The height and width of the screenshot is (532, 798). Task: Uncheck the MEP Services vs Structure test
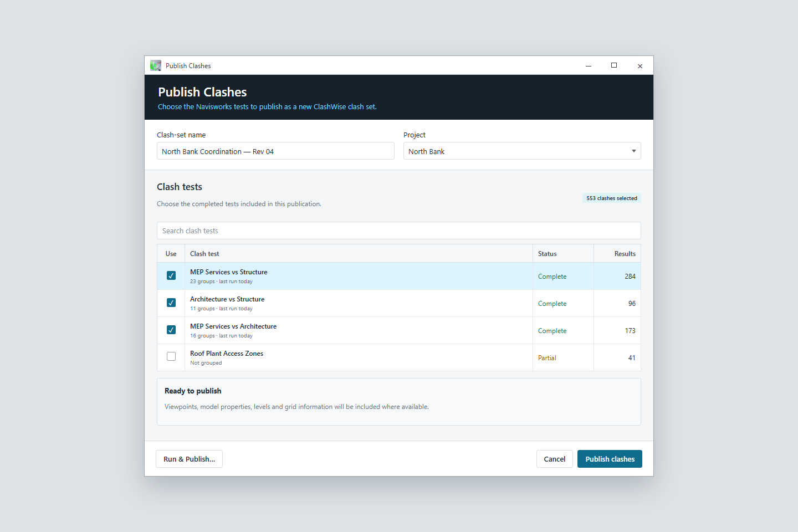(171, 275)
